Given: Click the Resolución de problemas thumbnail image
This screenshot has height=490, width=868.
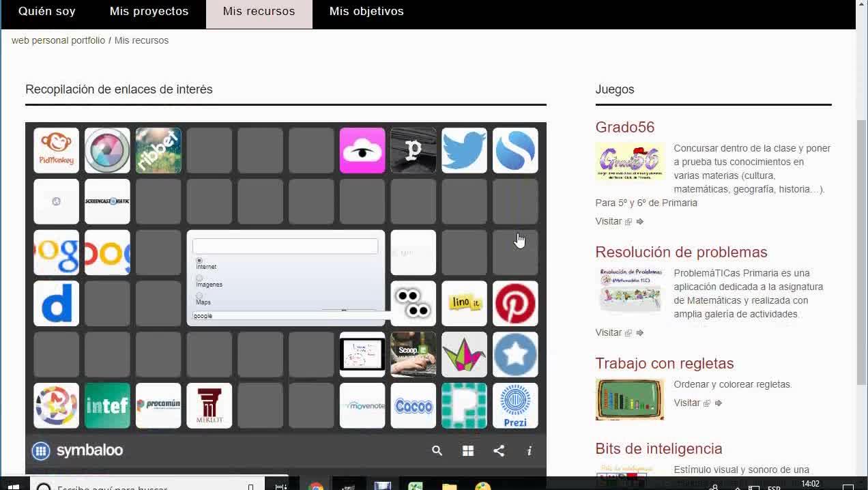Looking at the screenshot, I should [630, 290].
